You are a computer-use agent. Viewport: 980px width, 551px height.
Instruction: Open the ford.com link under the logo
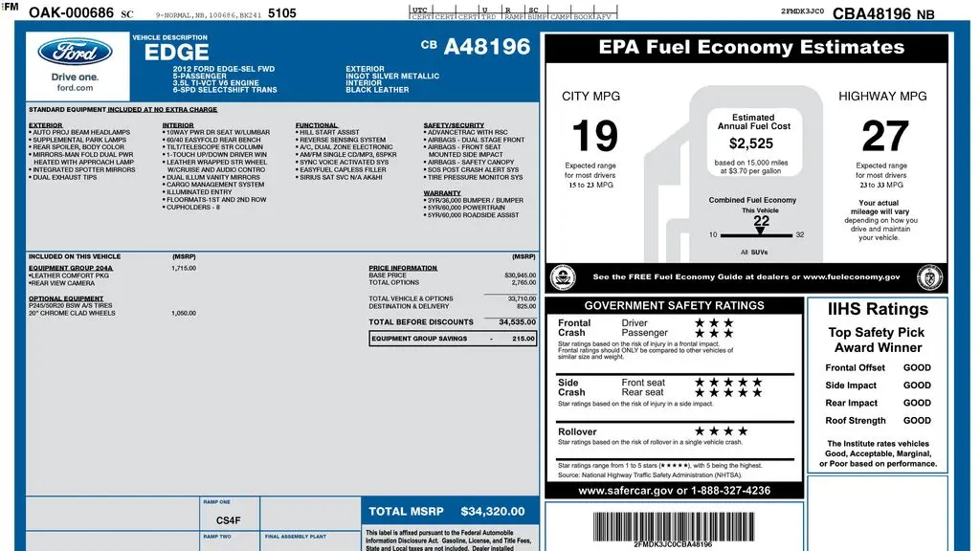[x=75, y=88]
